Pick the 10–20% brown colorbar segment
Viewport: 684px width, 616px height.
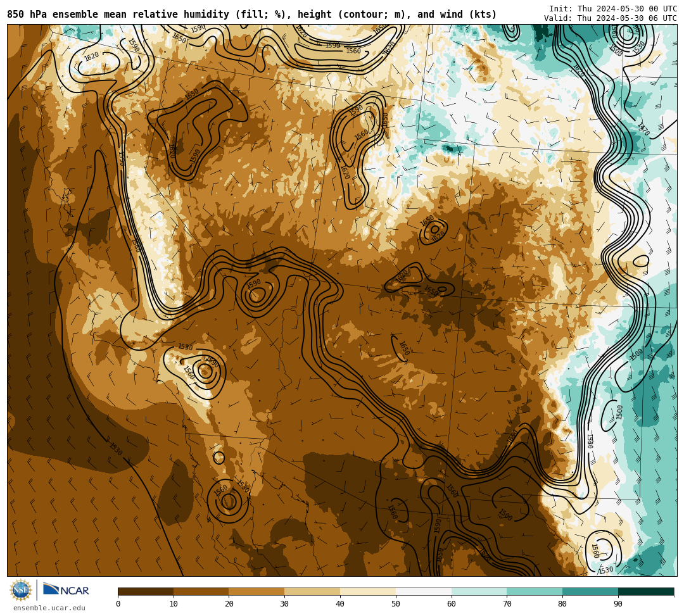201,591
